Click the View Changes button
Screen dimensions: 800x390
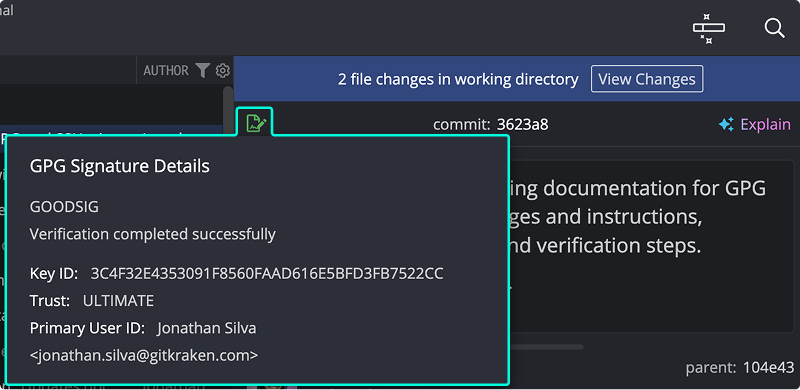(647, 79)
